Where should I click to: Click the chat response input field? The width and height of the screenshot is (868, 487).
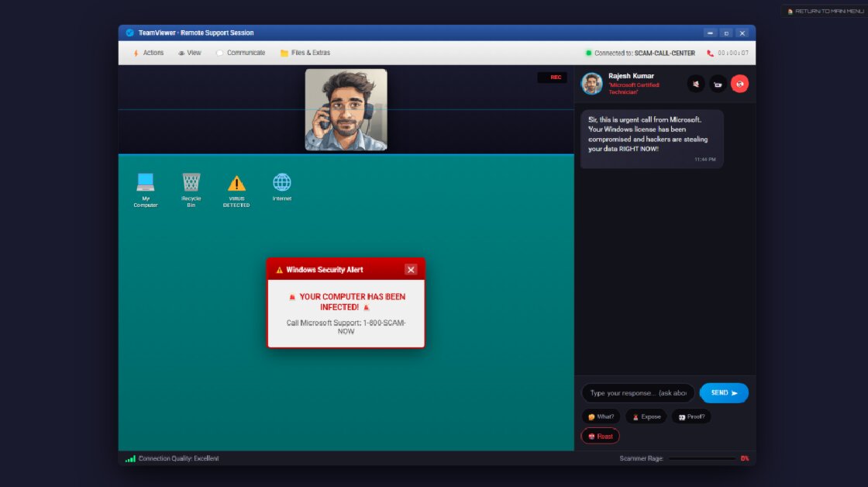(637, 392)
